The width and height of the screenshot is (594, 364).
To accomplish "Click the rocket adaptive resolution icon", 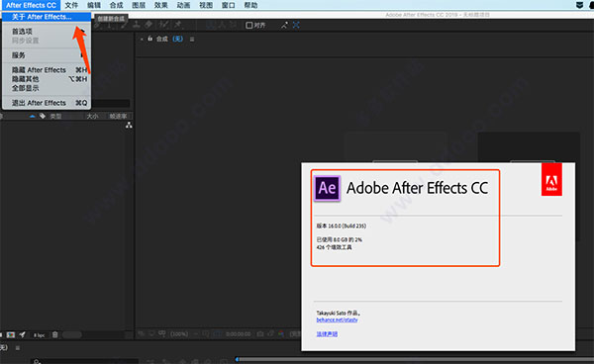I will click(x=23, y=334).
